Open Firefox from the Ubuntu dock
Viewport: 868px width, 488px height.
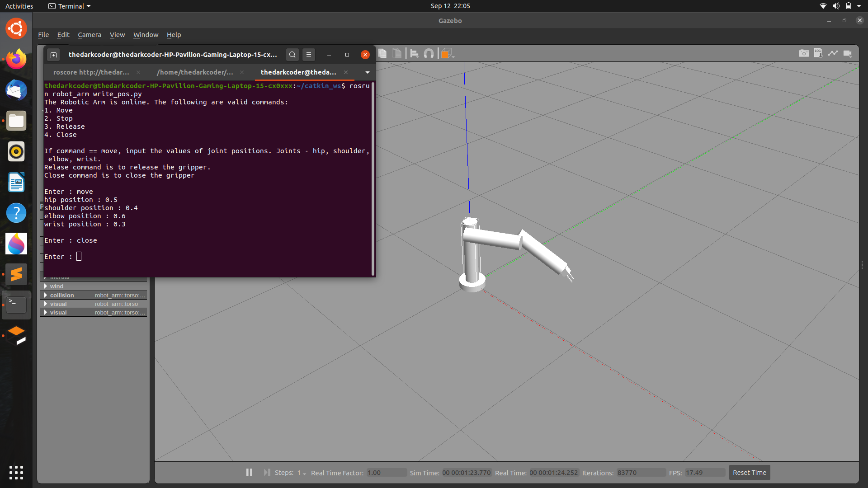[16, 59]
